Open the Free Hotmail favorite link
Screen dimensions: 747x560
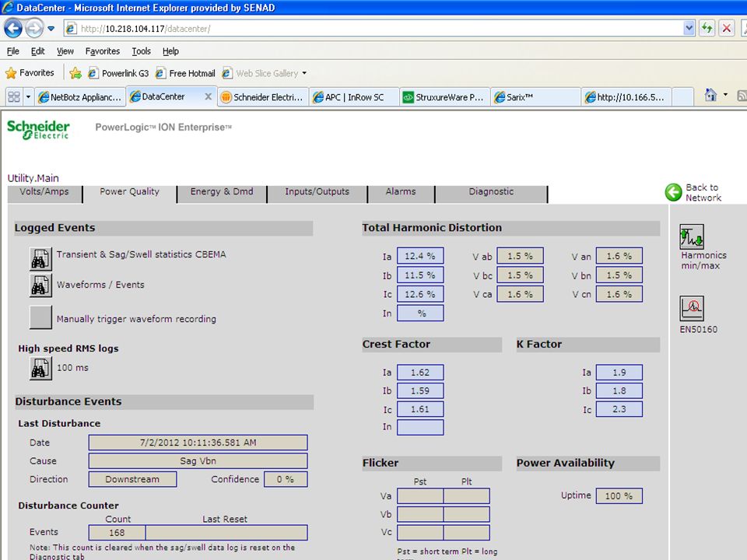tap(186, 73)
